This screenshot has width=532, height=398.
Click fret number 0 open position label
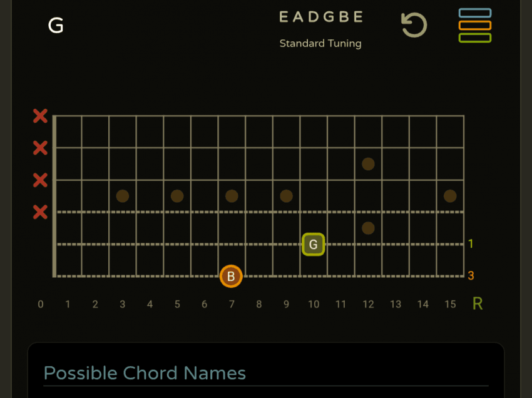tap(41, 305)
